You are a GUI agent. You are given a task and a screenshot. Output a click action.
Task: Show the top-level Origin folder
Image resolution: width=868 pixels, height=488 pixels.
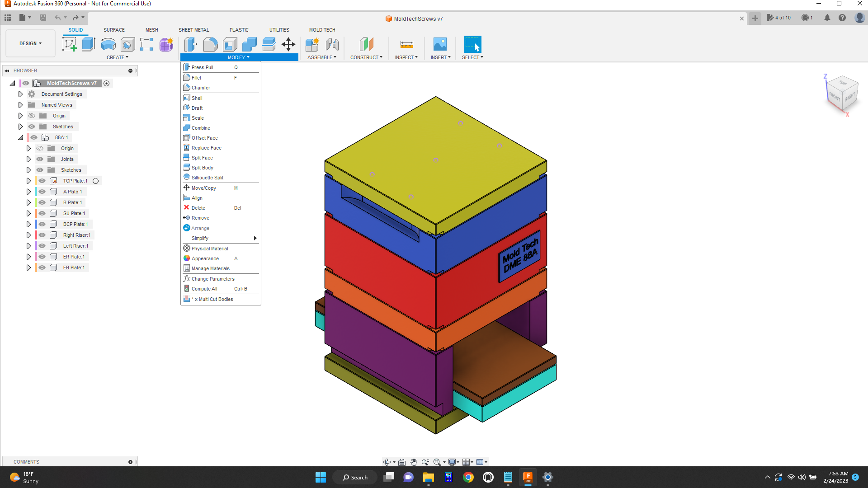coord(32,116)
